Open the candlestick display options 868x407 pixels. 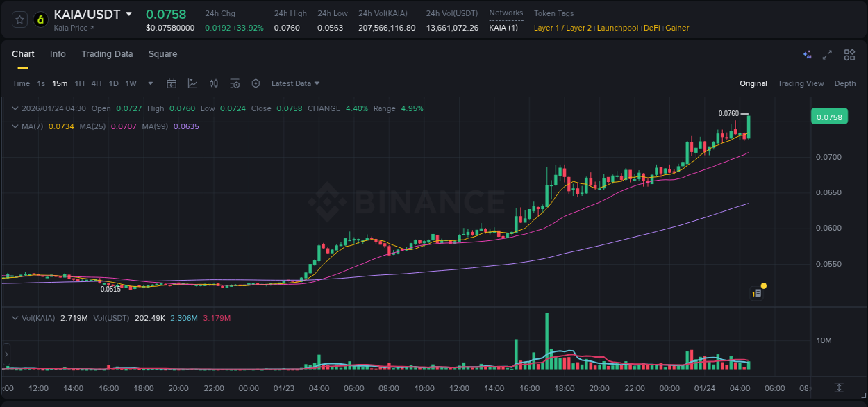coord(214,83)
